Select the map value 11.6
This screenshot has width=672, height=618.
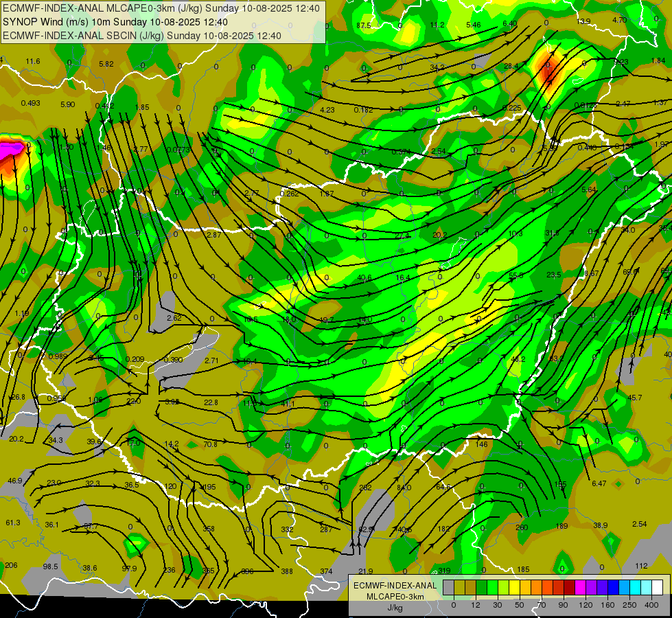[33, 61]
